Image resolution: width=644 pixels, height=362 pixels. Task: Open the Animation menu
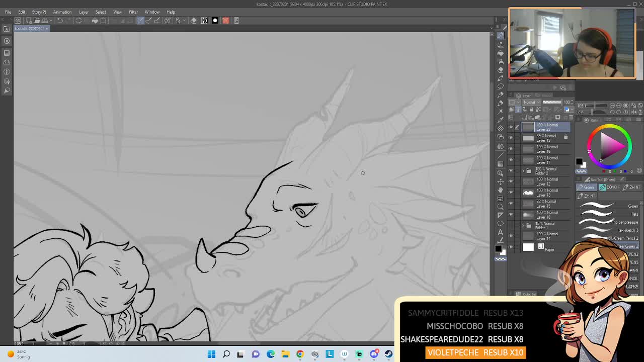[62, 12]
